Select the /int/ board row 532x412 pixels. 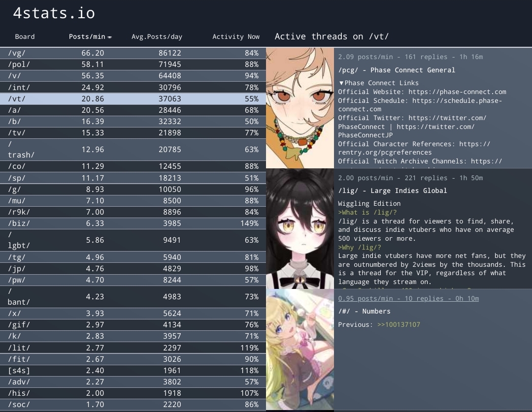(133, 87)
